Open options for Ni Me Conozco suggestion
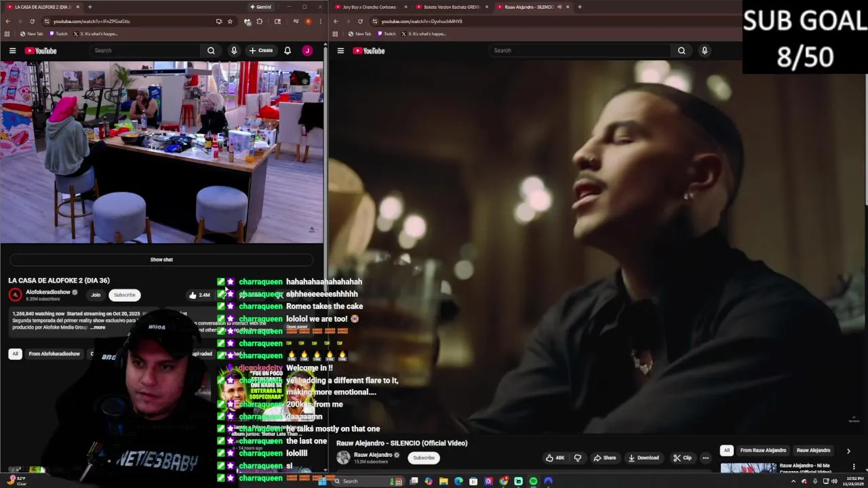The image size is (868, 488). tap(854, 466)
